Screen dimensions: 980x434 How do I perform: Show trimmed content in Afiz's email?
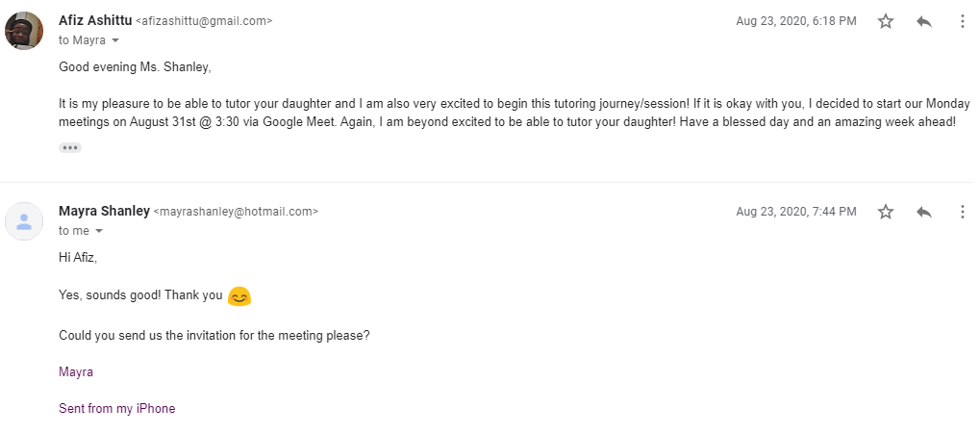[x=70, y=148]
